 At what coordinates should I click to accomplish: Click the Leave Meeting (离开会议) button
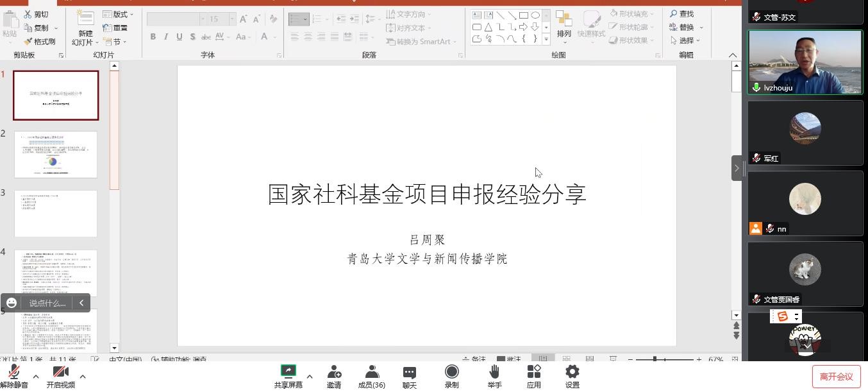tap(836, 377)
